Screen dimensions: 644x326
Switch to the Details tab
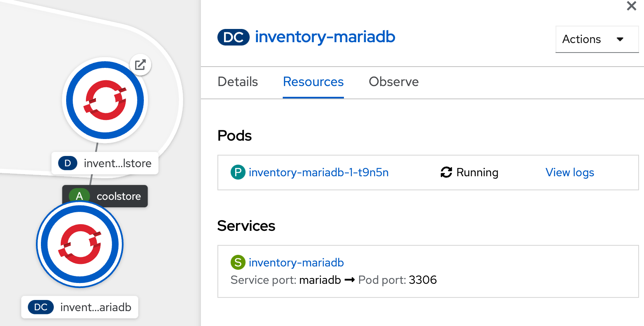point(238,82)
